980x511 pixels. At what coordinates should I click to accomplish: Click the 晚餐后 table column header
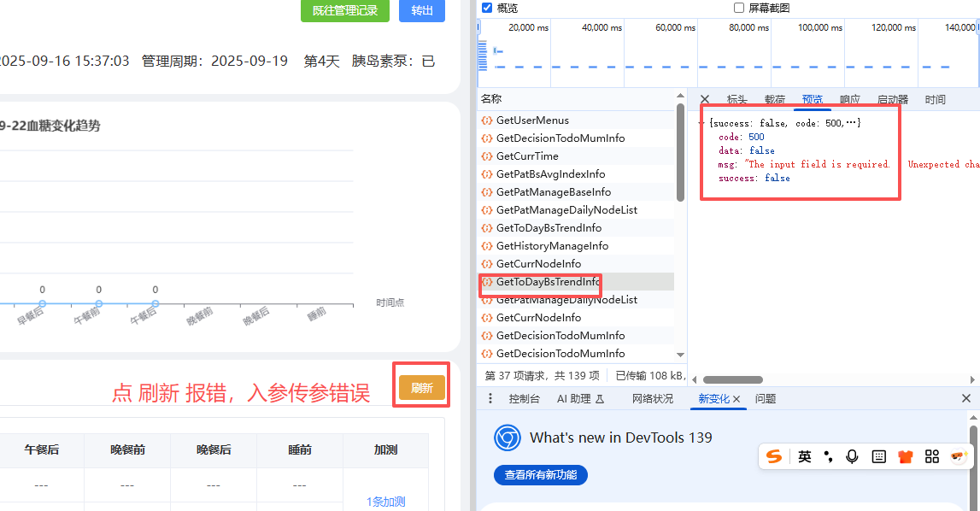click(x=214, y=449)
